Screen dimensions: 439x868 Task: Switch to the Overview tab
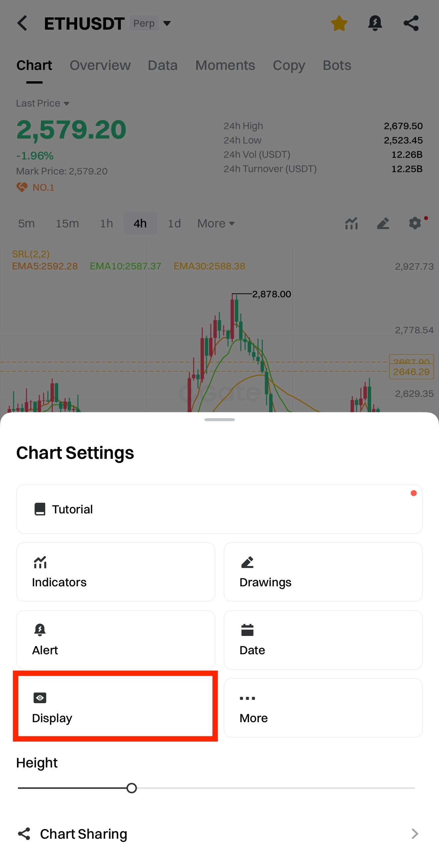(100, 65)
